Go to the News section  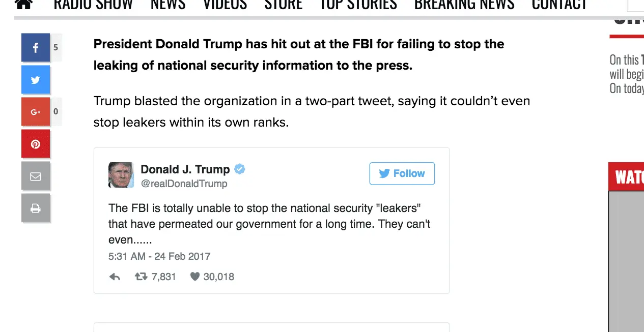(x=167, y=4)
